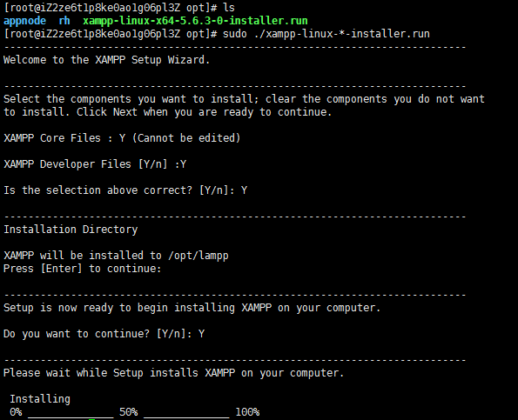Click the /opt/lampp install path
This screenshot has height=420, width=518.
[198, 256]
